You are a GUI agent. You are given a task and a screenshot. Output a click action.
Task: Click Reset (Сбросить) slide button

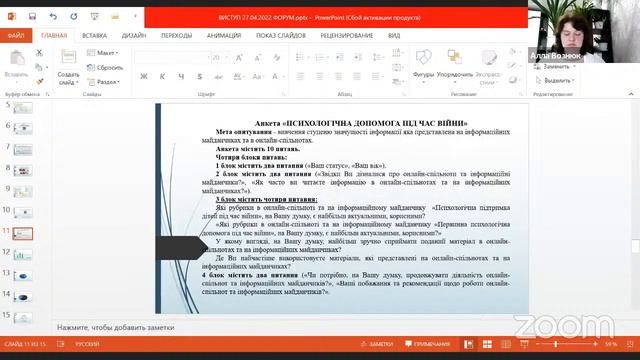105,67
